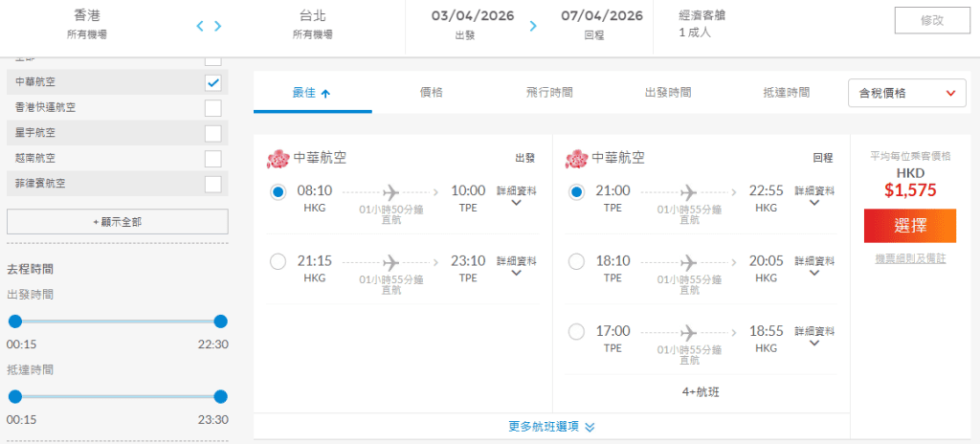Click the arrow between departure and return dates
The width and height of the screenshot is (980, 444).
pyautogui.click(x=533, y=26)
